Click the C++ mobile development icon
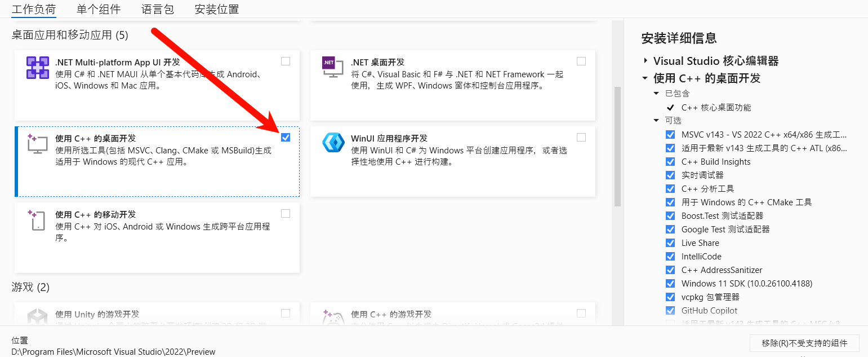Image resolution: width=868 pixels, height=357 pixels. click(36, 220)
